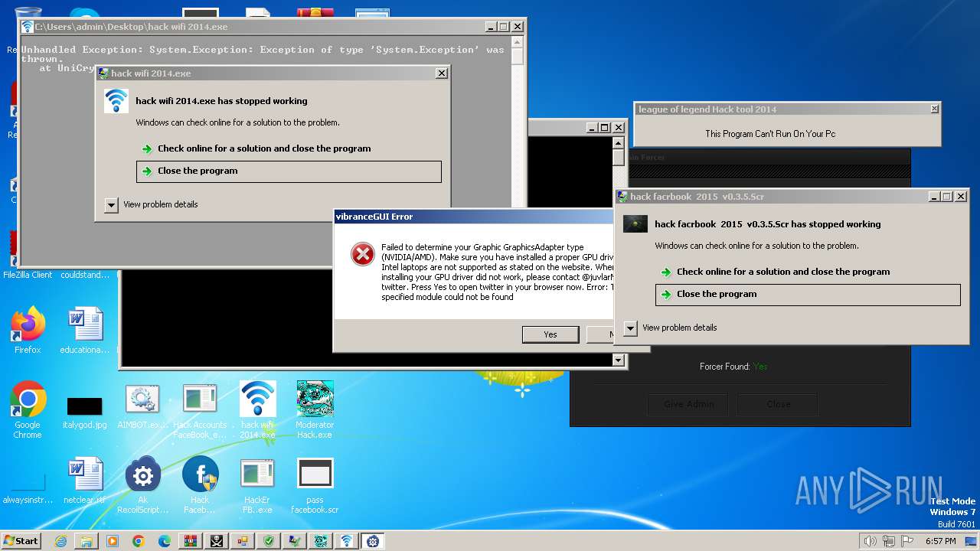This screenshot has height=551, width=980.
Task: Select netclear.rtf desktop document
Action: click(x=85, y=481)
